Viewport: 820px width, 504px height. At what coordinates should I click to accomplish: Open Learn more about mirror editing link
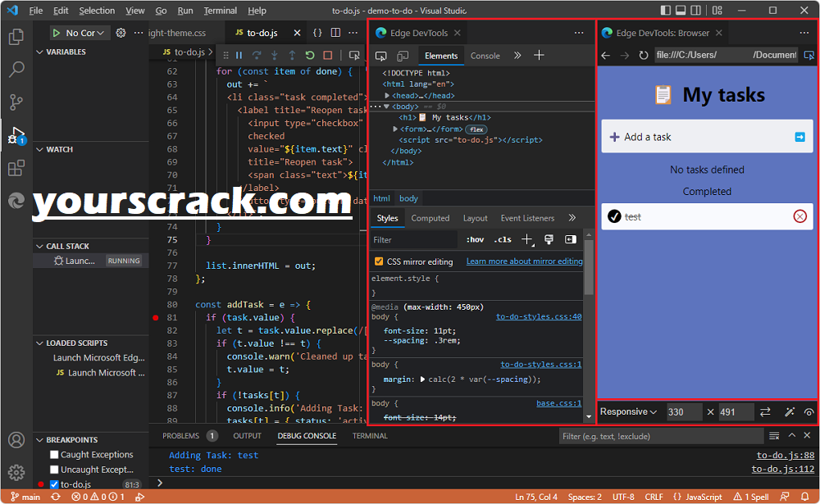[x=525, y=261]
